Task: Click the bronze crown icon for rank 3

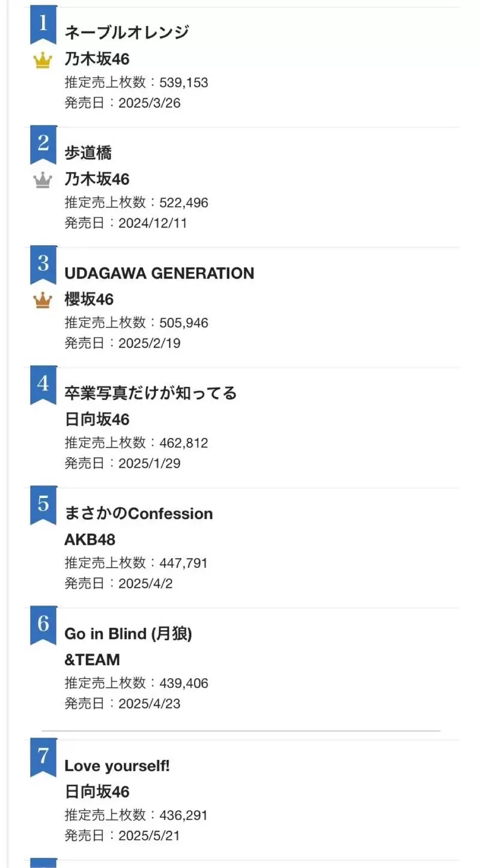Action: [x=43, y=300]
